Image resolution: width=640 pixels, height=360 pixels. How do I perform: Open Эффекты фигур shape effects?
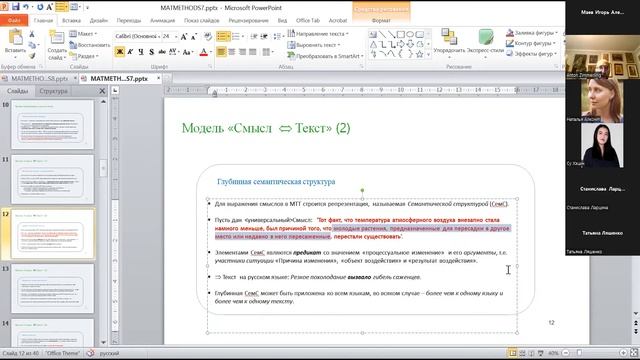pyautogui.click(x=532, y=53)
